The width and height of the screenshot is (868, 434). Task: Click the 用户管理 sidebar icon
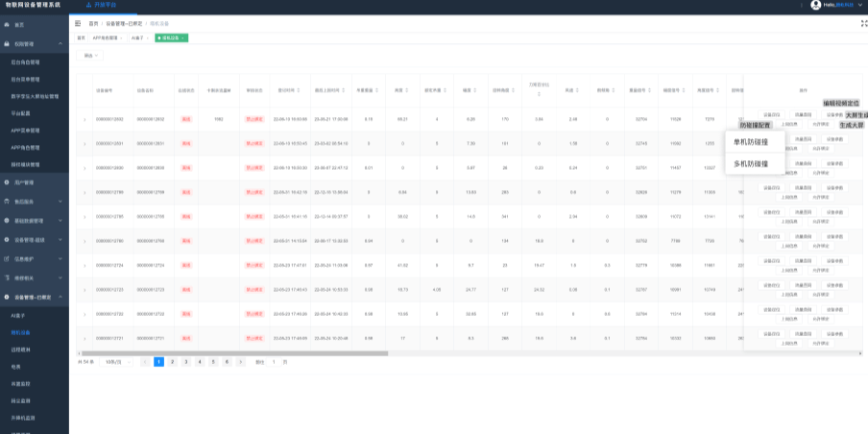click(x=8, y=181)
